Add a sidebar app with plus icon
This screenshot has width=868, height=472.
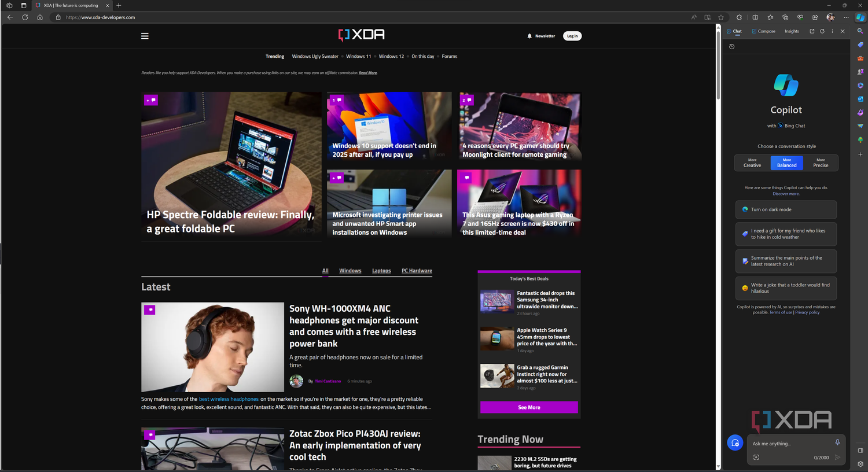860,154
